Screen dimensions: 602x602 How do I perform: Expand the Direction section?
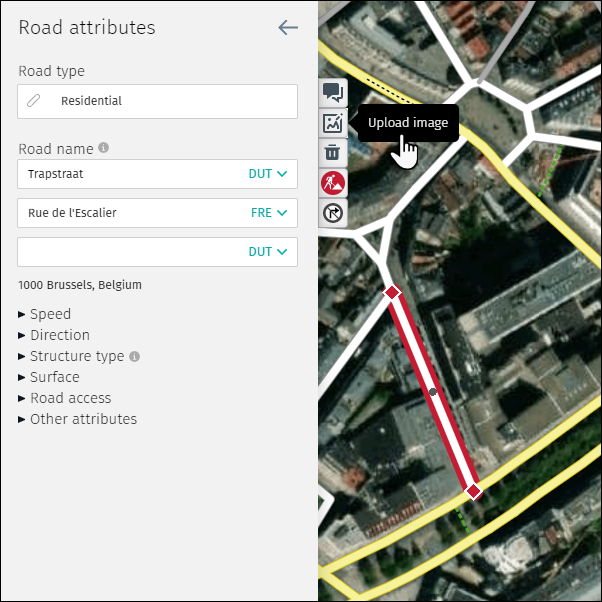point(54,335)
